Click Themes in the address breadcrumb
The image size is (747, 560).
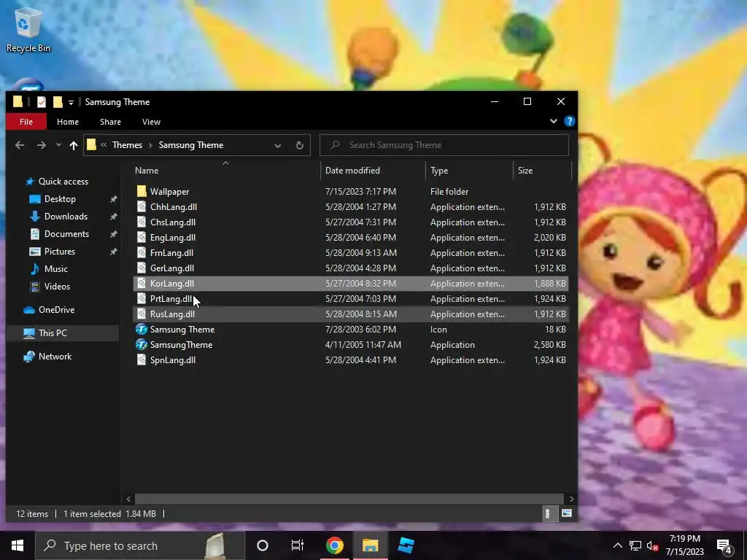click(x=127, y=145)
